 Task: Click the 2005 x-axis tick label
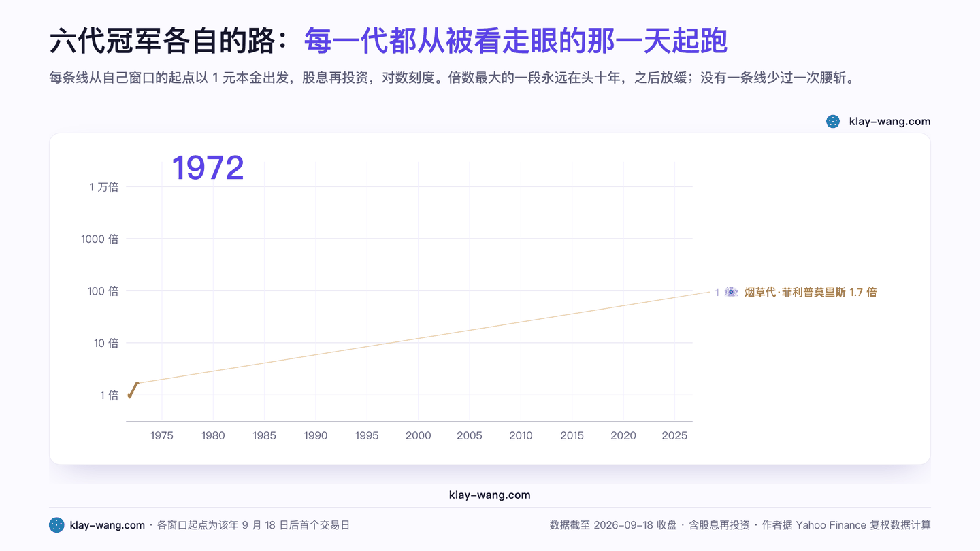(x=470, y=436)
